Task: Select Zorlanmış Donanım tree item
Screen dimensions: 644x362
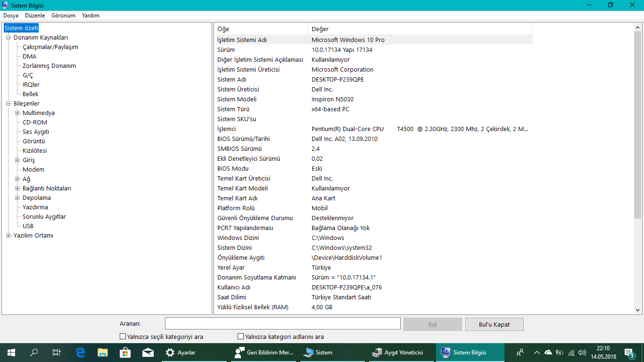Action: pyautogui.click(x=49, y=66)
